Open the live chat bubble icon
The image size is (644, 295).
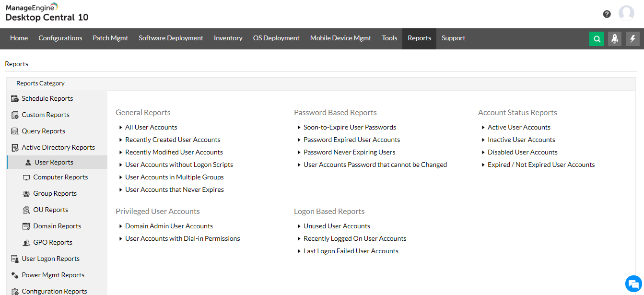click(x=633, y=283)
